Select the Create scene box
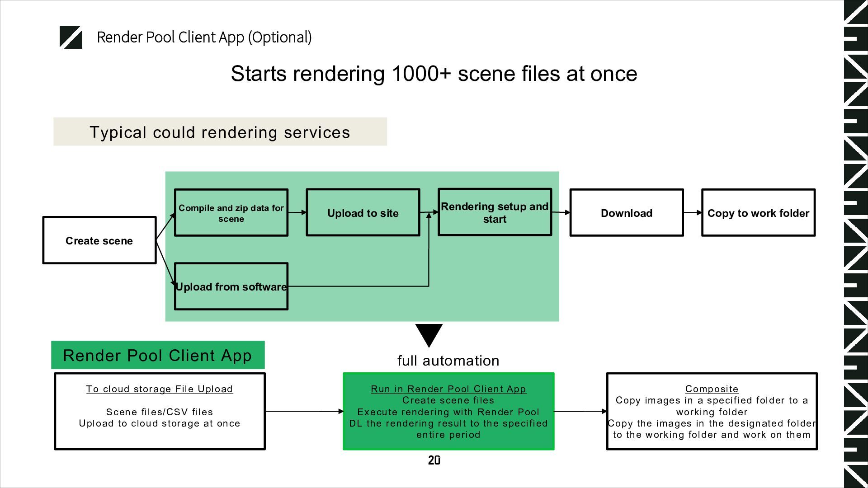 click(99, 240)
